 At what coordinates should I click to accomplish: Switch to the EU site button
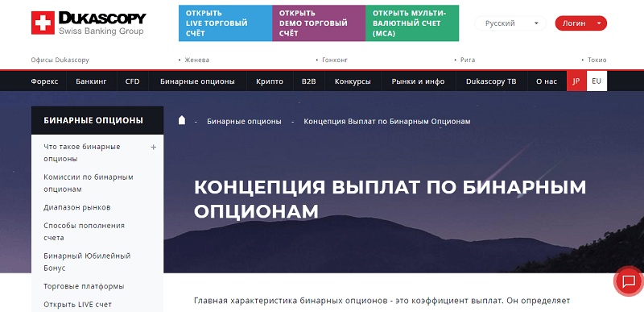(x=597, y=81)
